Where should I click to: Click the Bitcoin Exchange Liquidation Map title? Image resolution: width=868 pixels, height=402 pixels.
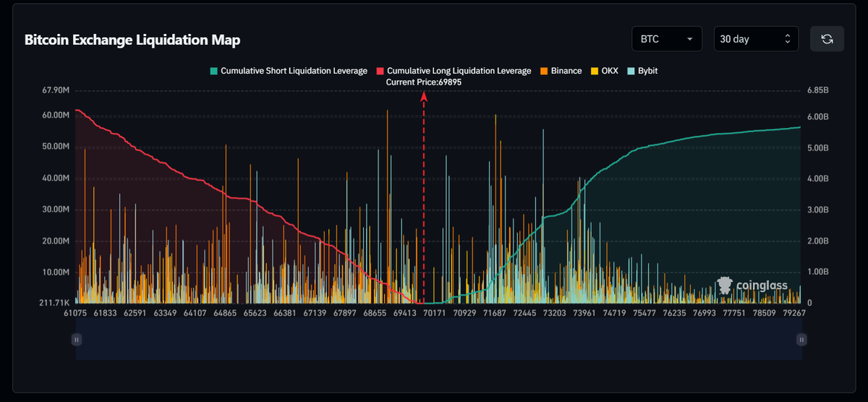pyautogui.click(x=132, y=40)
